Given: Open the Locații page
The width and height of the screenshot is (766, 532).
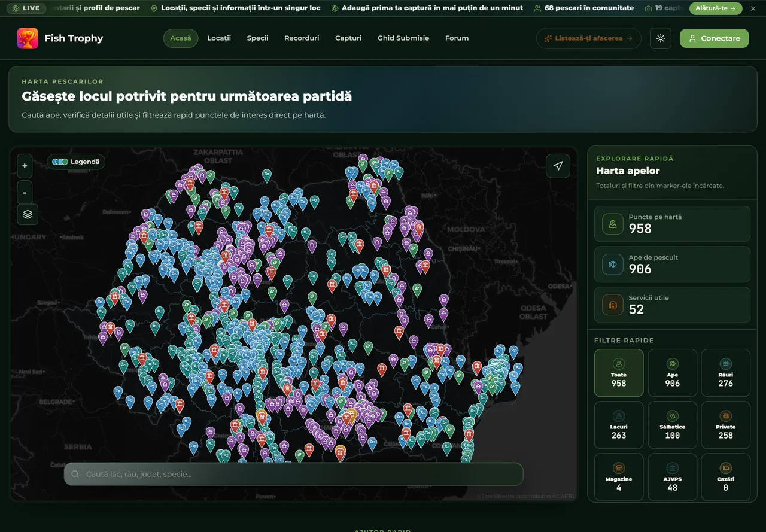Looking at the screenshot, I should (219, 38).
